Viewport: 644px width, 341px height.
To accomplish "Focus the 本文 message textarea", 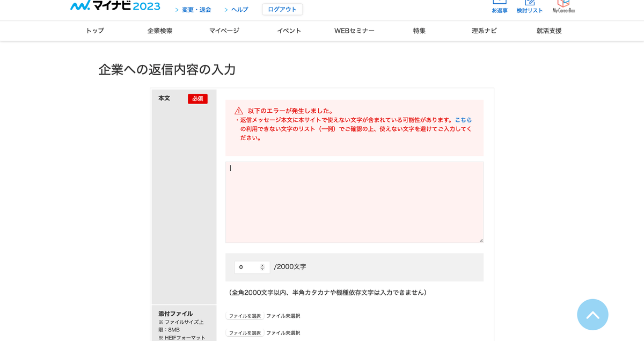I will point(354,202).
